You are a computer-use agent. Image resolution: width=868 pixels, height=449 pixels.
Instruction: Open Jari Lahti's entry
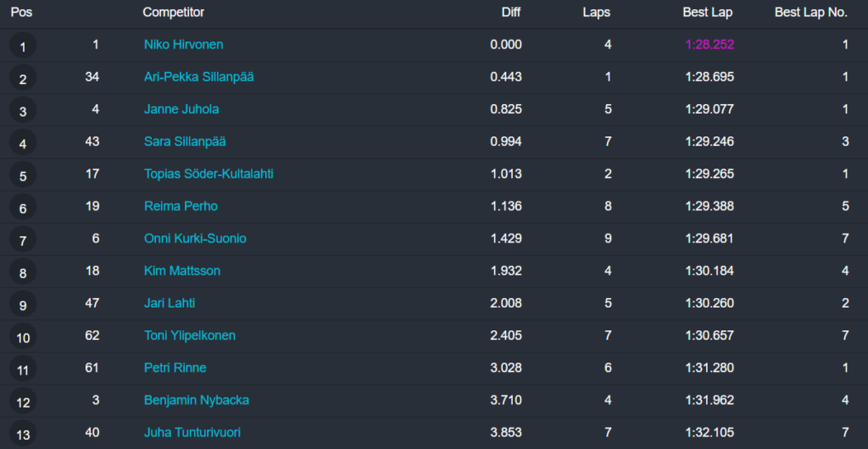170,303
